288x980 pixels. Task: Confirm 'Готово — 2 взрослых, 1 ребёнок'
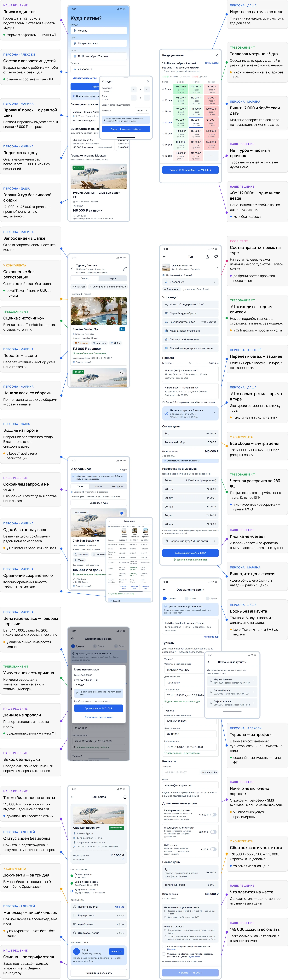click(126, 129)
